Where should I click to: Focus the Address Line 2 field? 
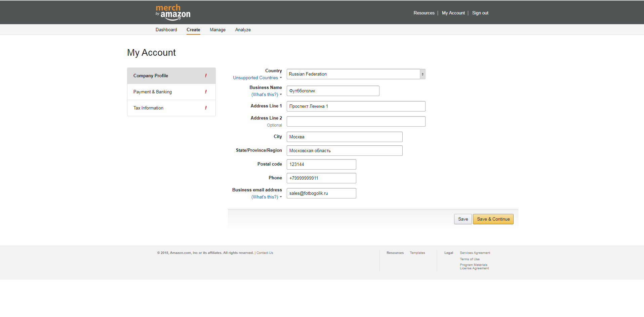click(x=356, y=122)
